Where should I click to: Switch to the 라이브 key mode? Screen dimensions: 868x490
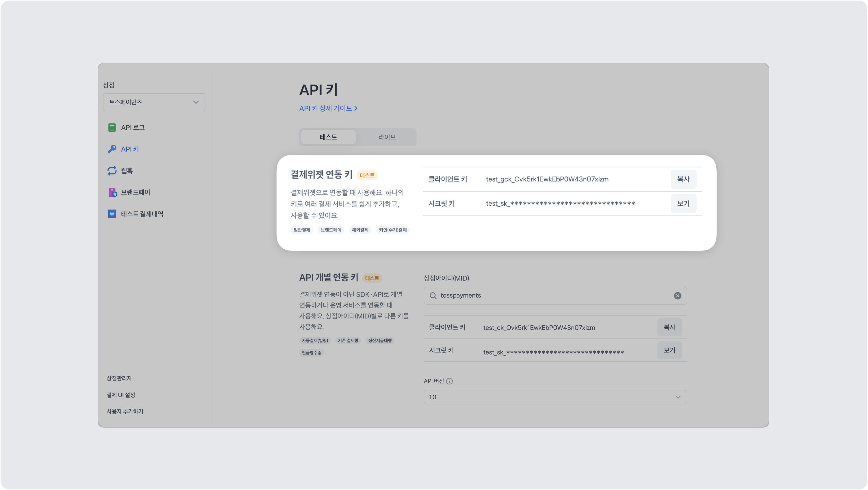click(x=387, y=137)
